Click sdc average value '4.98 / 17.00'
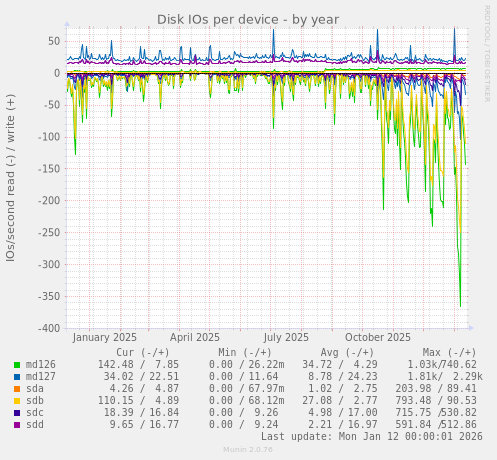This screenshot has height=460, width=497. [343, 413]
